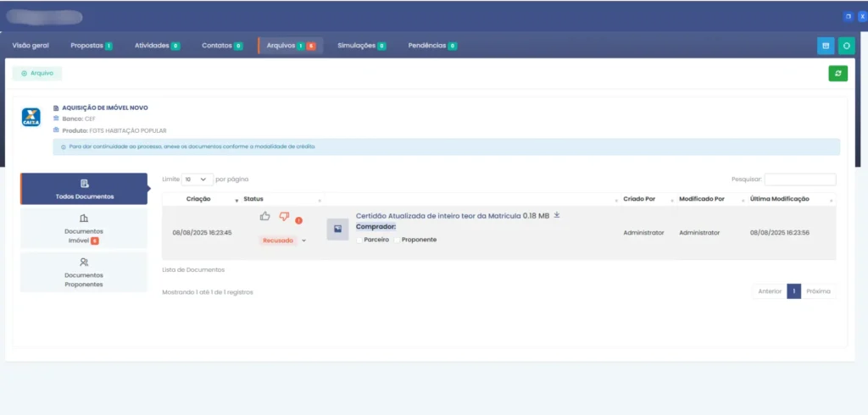Download the Certidão Atualizada document
868x415 pixels.
pos(557,215)
